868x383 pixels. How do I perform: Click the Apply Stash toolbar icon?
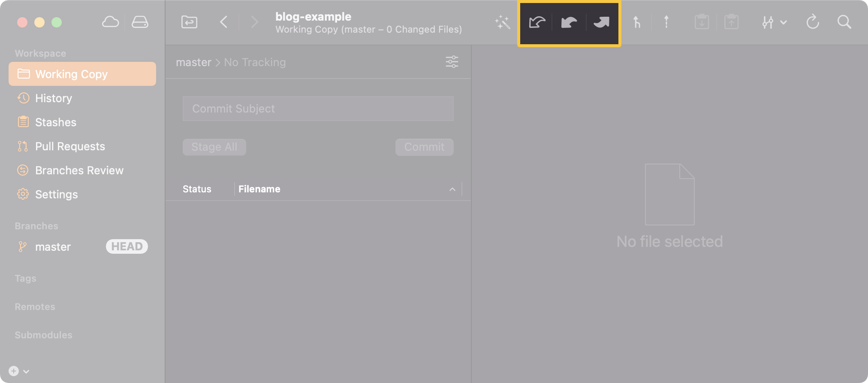pos(731,22)
